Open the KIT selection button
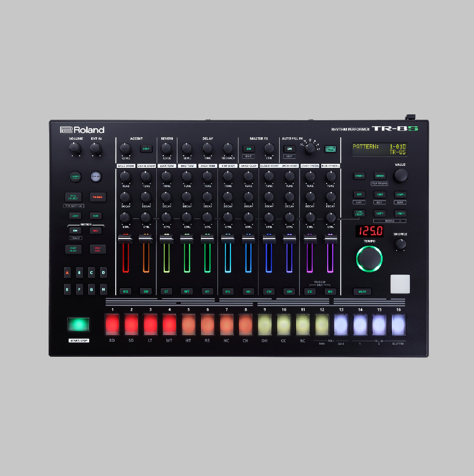Viewport: 474px width, 476px height. click(x=359, y=194)
